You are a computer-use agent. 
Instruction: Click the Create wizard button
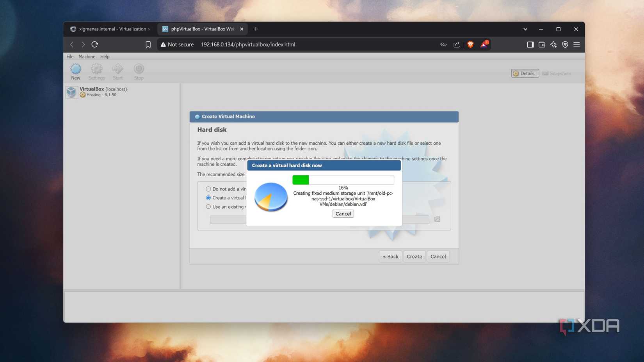coord(414,256)
